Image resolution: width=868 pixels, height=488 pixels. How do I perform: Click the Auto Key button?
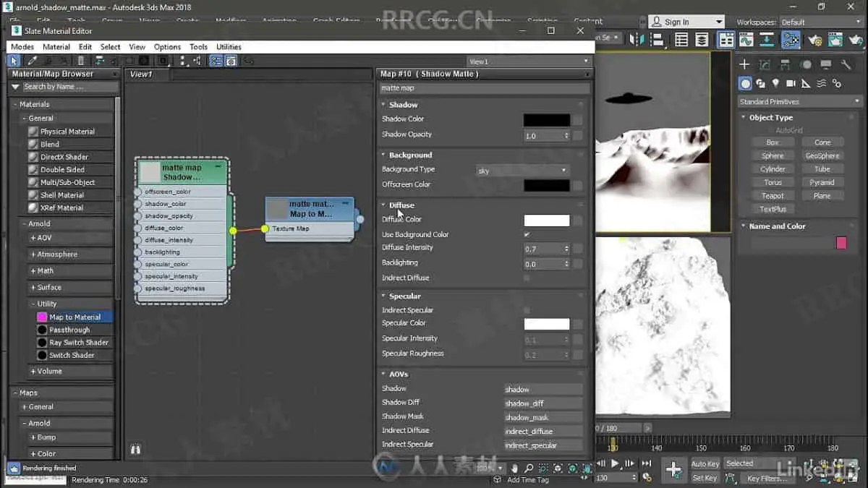click(705, 463)
